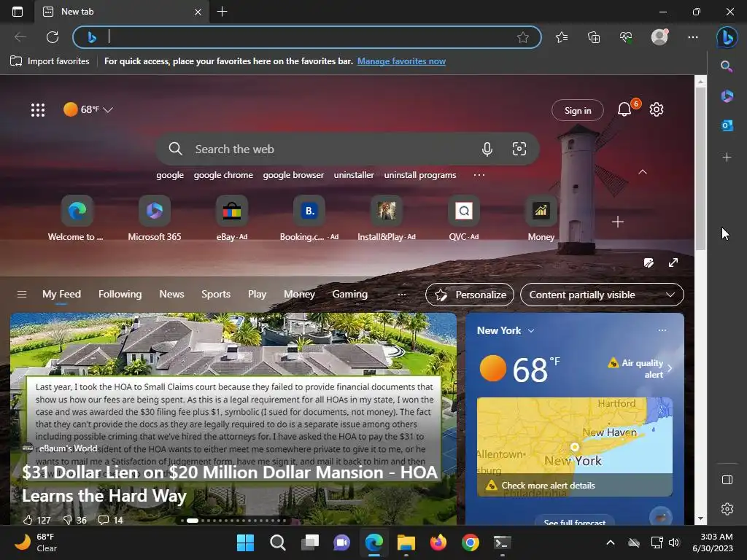
Task: Open page settings gear icon
Action: click(657, 109)
